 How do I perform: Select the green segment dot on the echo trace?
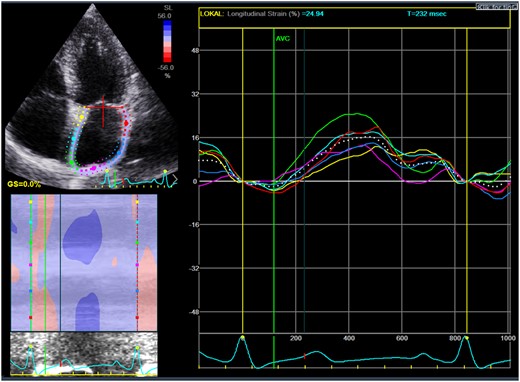coord(71,162)
